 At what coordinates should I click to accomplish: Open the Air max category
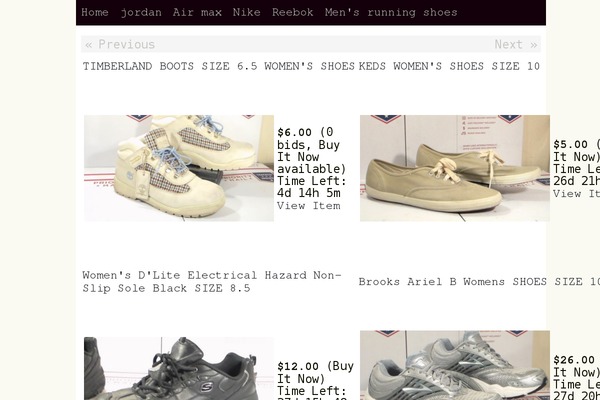[197, 12]
